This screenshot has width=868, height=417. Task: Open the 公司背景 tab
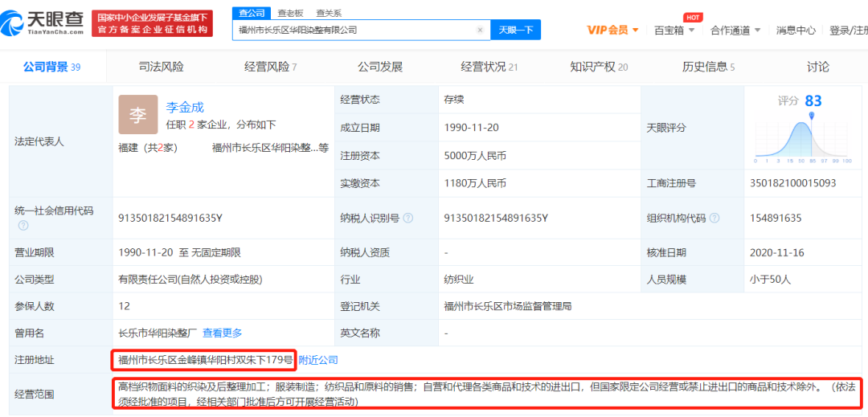[x=52, y=67]
